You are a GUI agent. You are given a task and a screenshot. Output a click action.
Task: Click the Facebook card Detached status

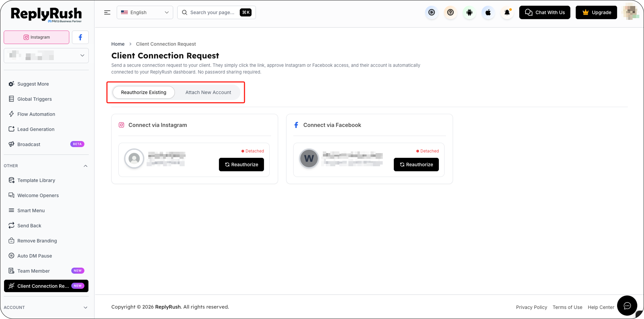tap(427, 151)
